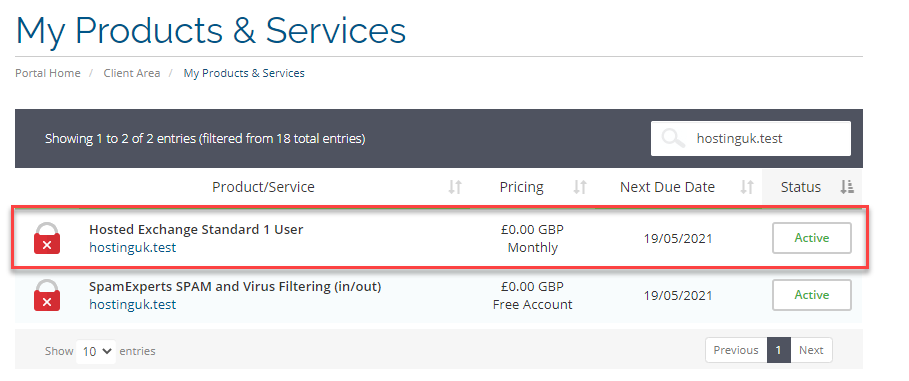Go to Next page
This screenshot has height=381, width=909.
click(811, 350)
